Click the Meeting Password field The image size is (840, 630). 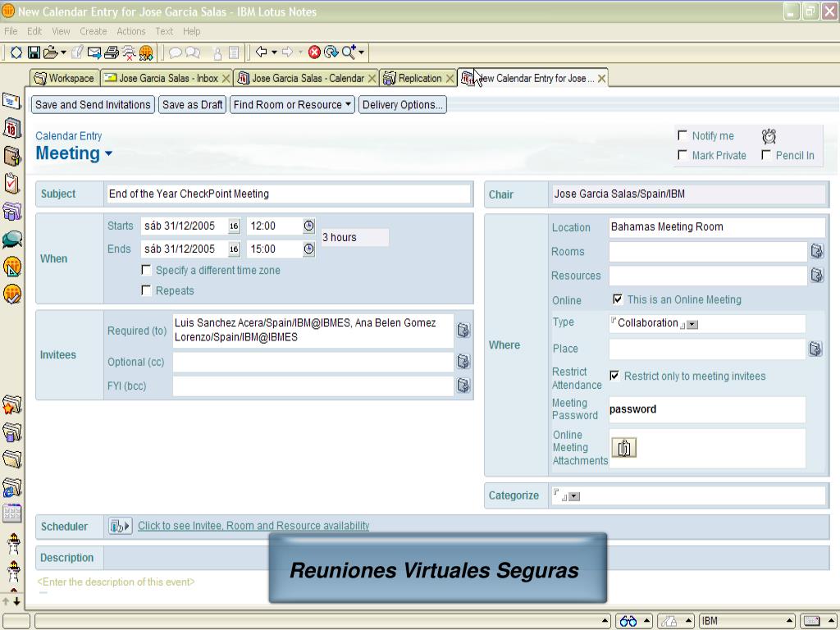(x=707, y=409)
